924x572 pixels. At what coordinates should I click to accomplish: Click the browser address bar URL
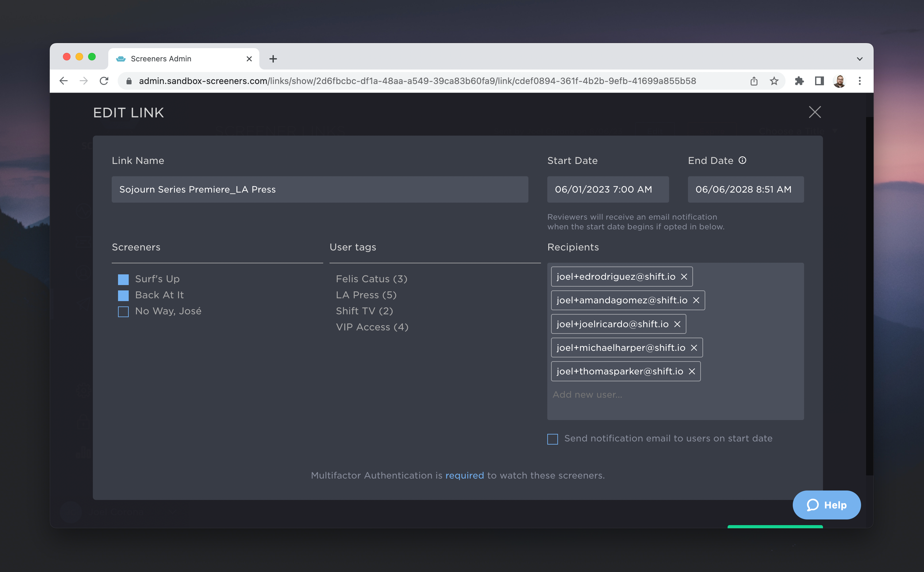pos(417,81)
